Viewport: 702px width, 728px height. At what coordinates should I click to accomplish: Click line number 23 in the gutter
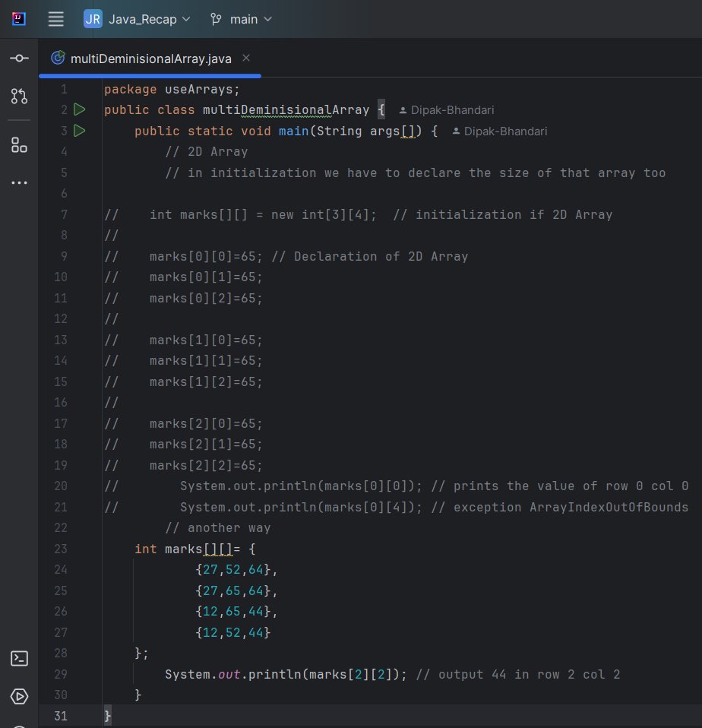pos(61,549)
